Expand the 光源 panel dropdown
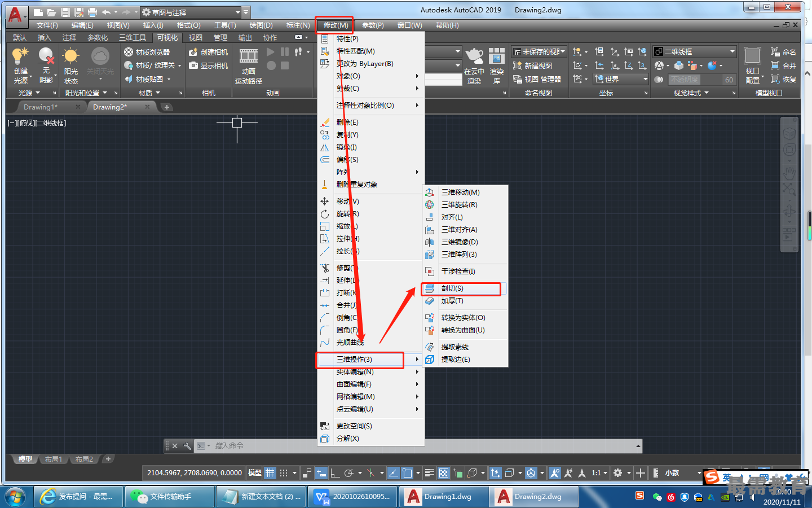Viewport: 812px width, 508px height. tap(29, 93)
